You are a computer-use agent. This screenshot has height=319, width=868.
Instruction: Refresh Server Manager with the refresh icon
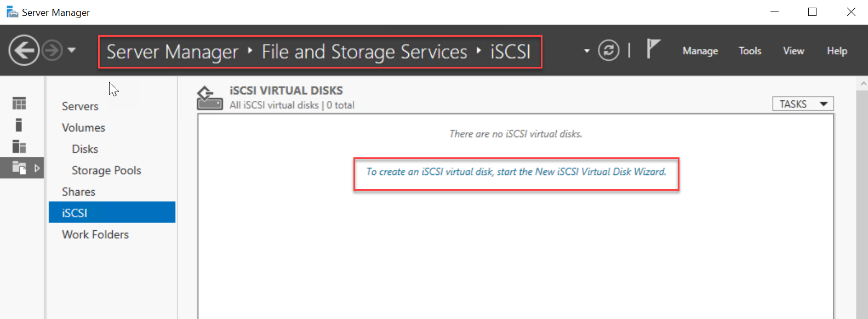pos(608,50)
